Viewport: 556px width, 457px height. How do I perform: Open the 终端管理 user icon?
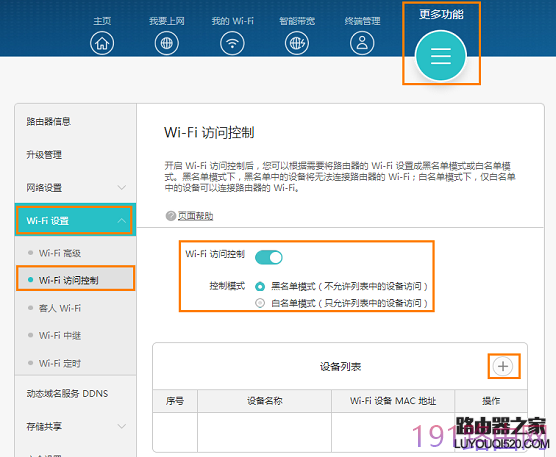click(362, 43)
